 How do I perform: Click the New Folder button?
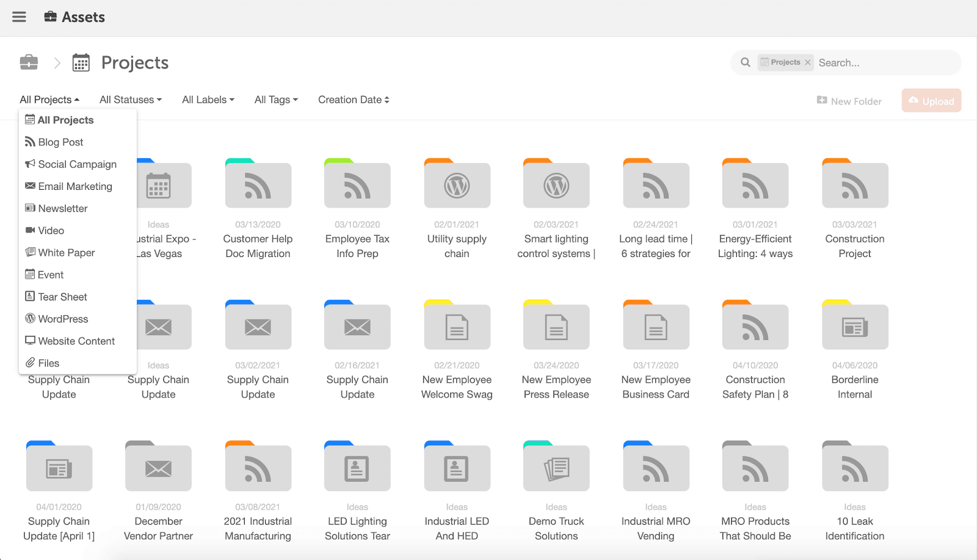[849, 101]
